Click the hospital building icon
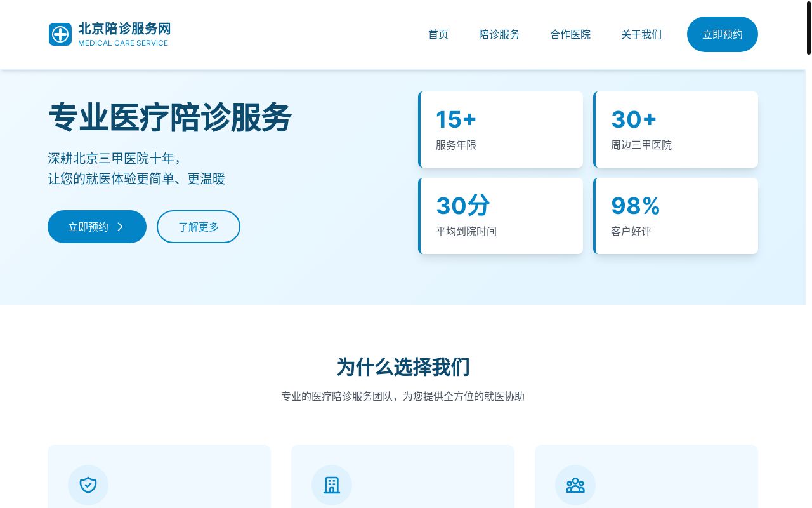 (332, 485)
